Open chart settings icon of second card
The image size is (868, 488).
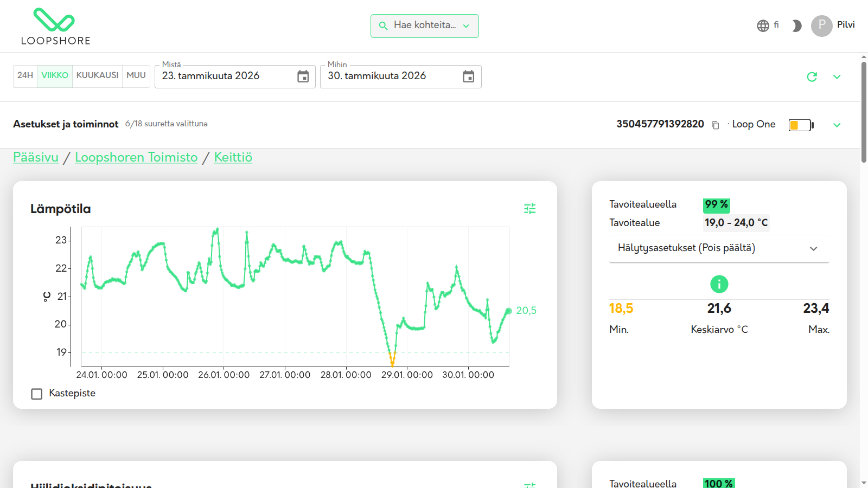click(x=530, y=485)
